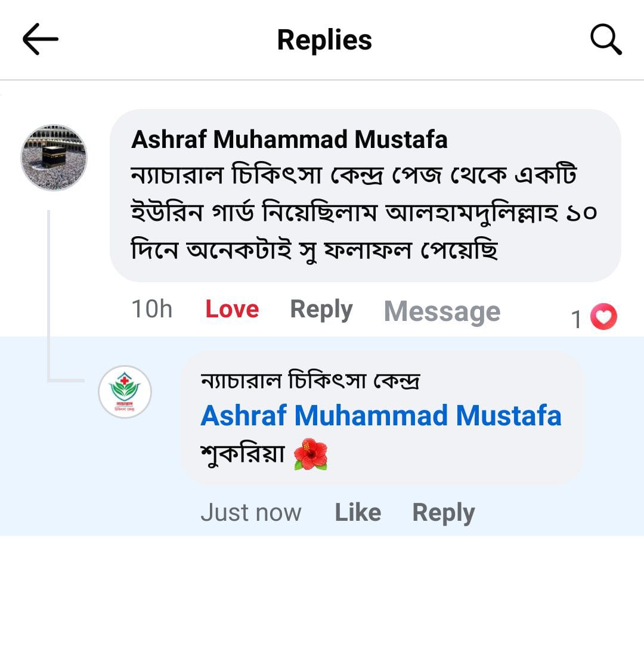Tap the Replies header title
The height and width of the screenshot is (661, 644).
pyautogui.click(x=324, y=40)
